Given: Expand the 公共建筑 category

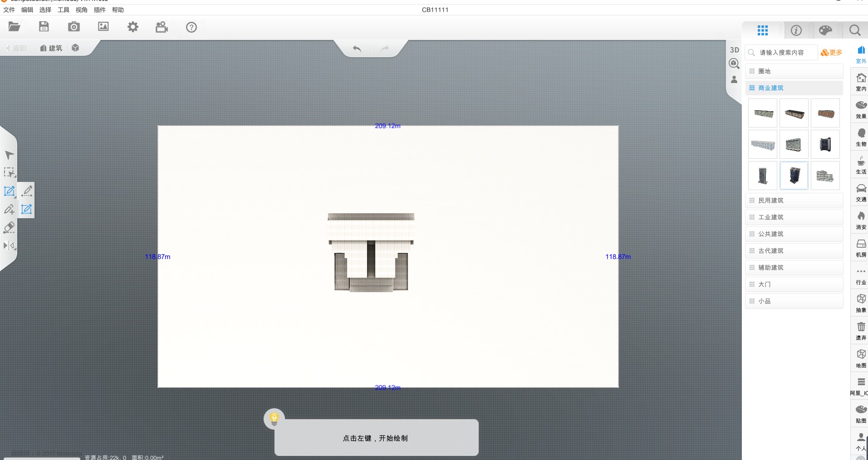Looking at the screenshot, I should (x=794, y=234).
